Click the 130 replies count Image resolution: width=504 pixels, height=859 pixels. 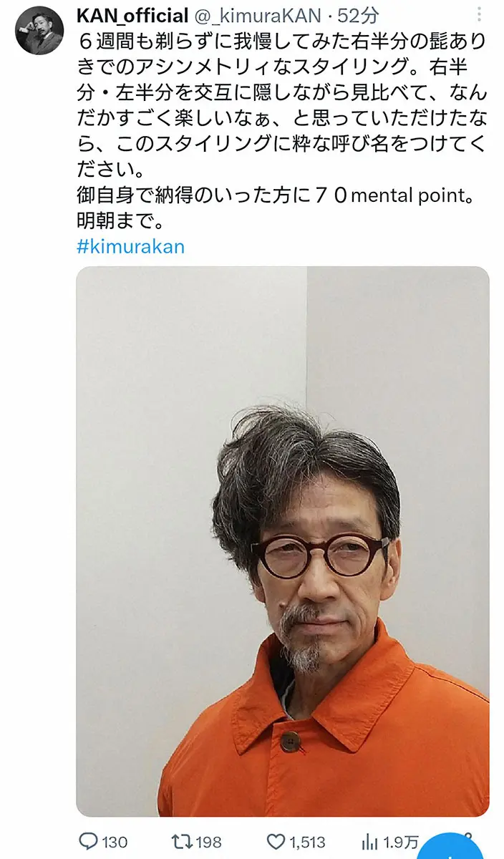(x=115, y=842)
